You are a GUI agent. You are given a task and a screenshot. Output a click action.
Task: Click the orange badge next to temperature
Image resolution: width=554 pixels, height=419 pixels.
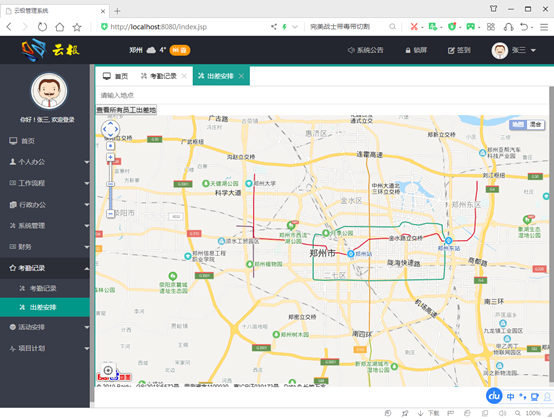180,50
